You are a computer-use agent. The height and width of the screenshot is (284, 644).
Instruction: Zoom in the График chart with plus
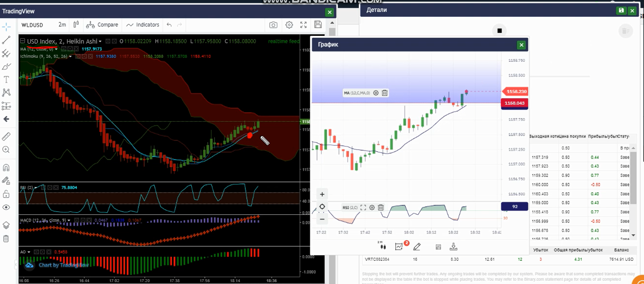[x=322, y=194]
